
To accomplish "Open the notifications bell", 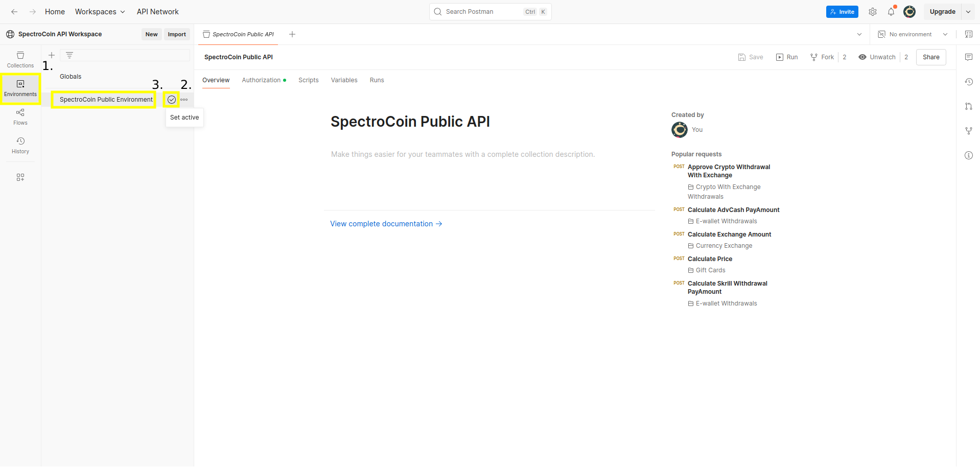I will point(891,12).
